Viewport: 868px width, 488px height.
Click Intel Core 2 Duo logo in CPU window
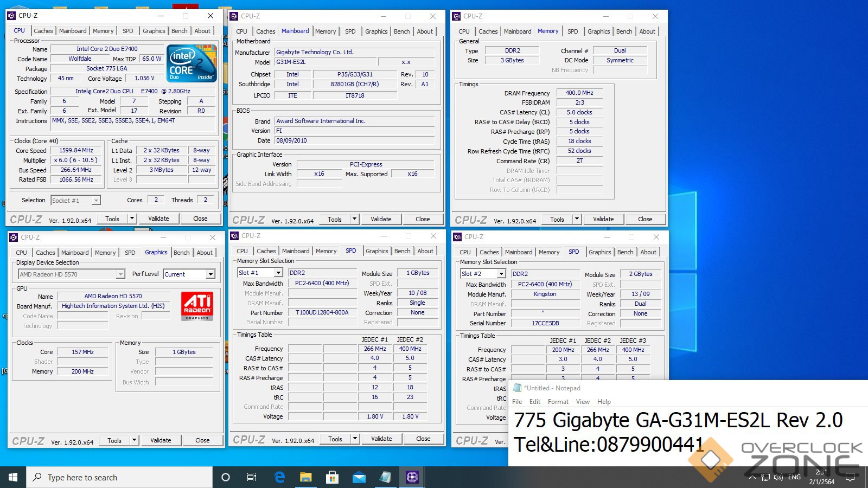click(x=193, y=63)
